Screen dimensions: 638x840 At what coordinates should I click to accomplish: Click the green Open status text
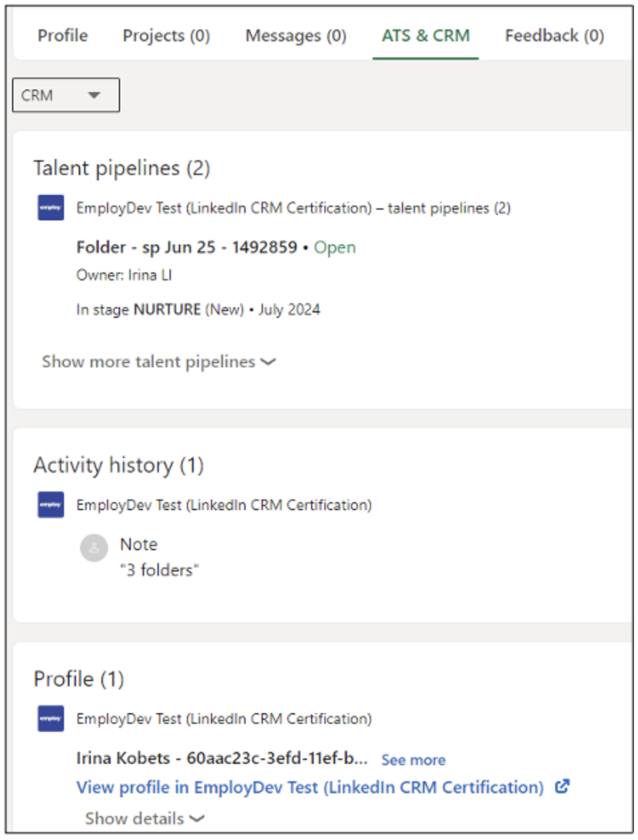(x=335, y=248)
